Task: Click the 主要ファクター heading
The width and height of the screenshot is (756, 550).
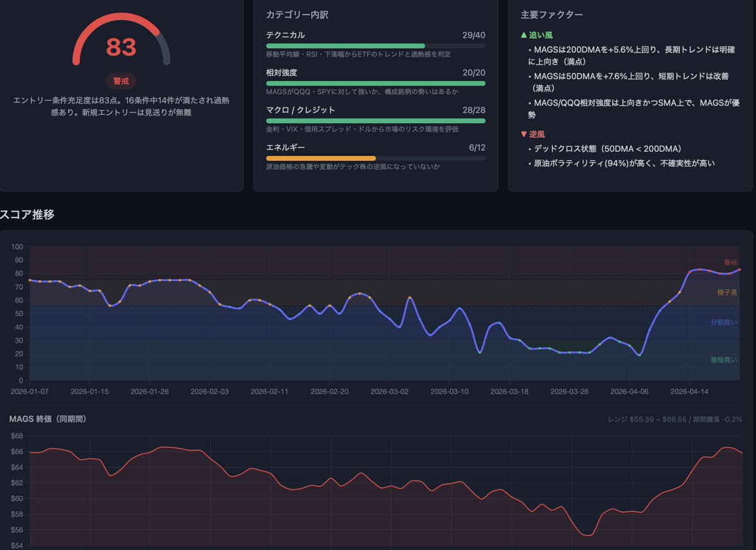Action: pos(552,14)
